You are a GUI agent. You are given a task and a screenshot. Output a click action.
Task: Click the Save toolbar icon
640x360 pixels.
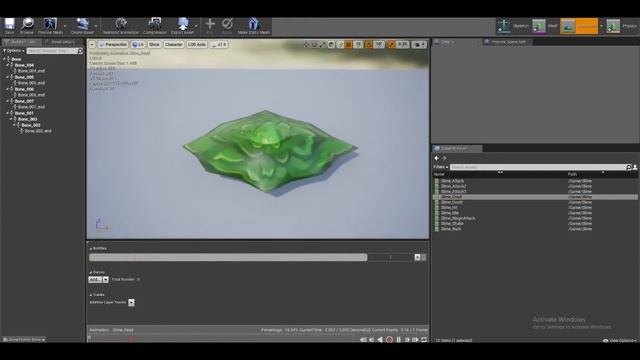click(x=9, y=26)
